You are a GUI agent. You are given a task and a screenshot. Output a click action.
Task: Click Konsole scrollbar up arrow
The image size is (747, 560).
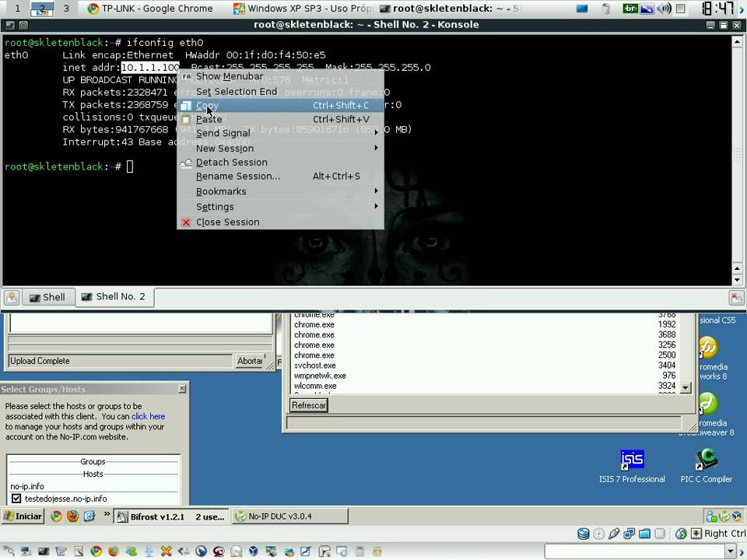[x=737, y=42]
